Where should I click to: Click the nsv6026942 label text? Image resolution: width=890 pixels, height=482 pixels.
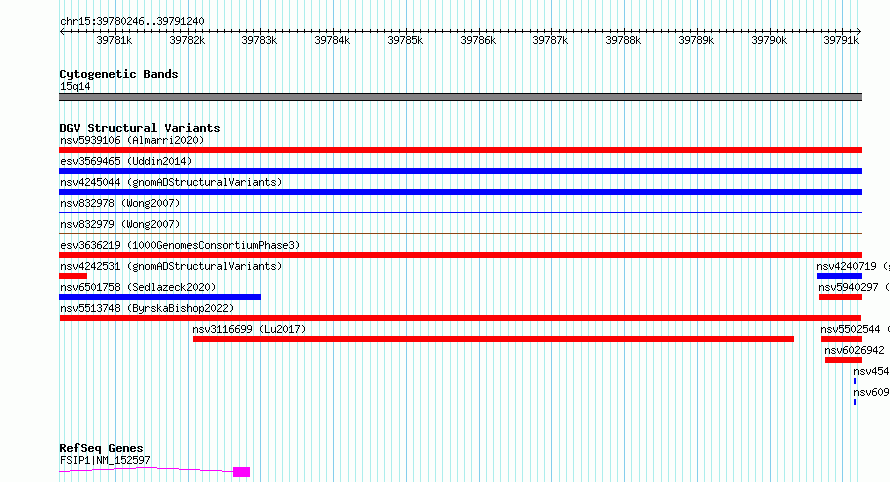click(x=854, y=350)
